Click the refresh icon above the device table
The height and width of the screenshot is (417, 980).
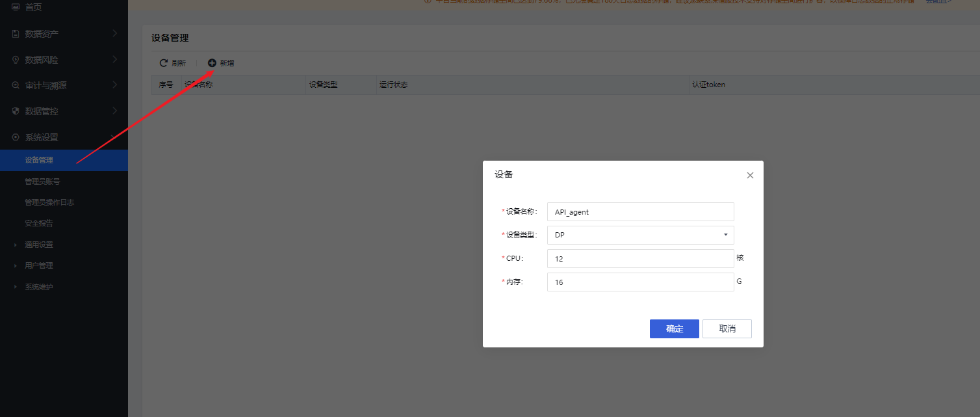164,62
